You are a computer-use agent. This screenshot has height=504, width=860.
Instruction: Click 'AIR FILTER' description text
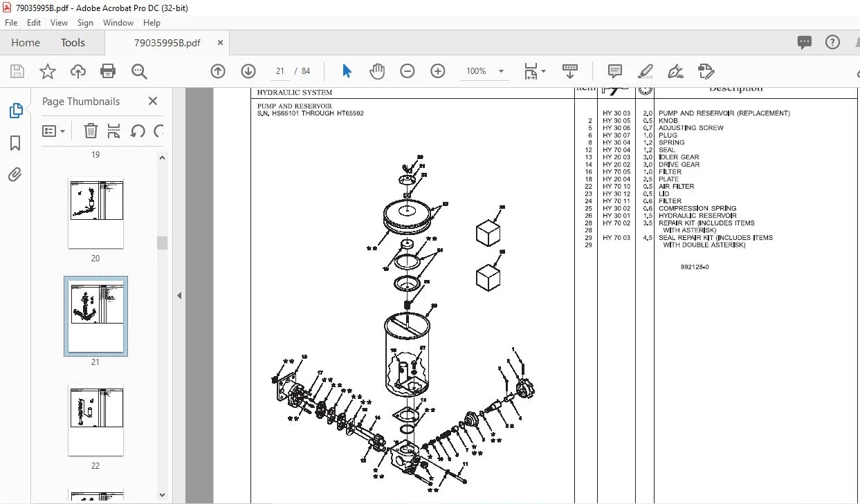click(677, 187)
